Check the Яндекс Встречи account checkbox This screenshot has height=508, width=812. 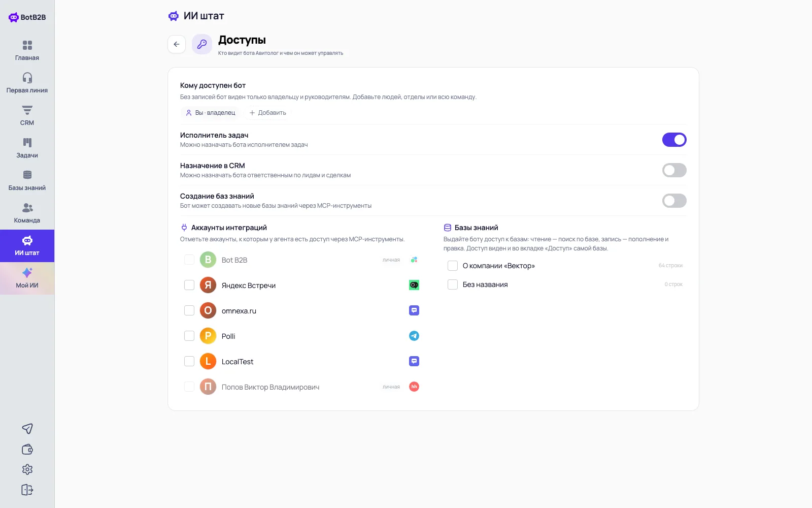click(189, 285)
